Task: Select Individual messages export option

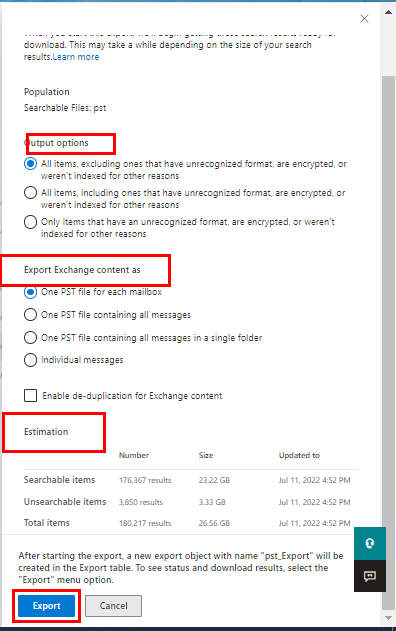Action: coord(31,360)
